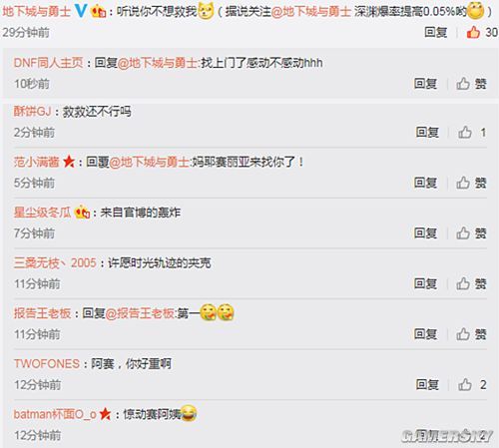The width and height of the screenshot is (499, 448).
Task: Reply to 星尘级冬瓜's comment
Action: (x=425, y=233)
